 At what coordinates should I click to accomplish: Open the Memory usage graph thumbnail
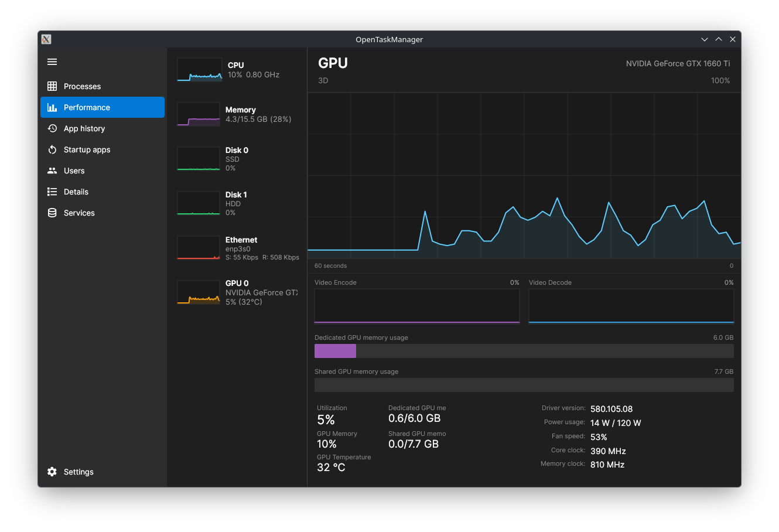199,114
